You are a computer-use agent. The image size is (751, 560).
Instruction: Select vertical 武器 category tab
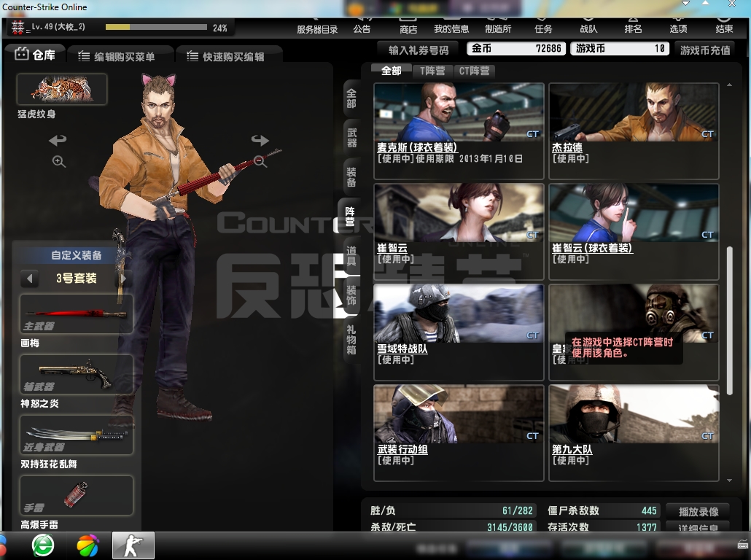click(x=351, y=138)
